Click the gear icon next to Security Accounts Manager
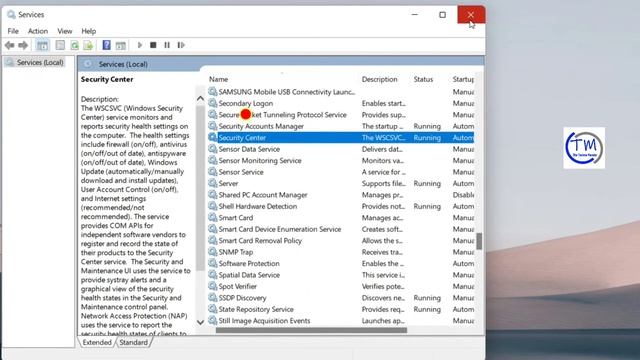Screen dimensions: 640x360 [x=213, y=126]
